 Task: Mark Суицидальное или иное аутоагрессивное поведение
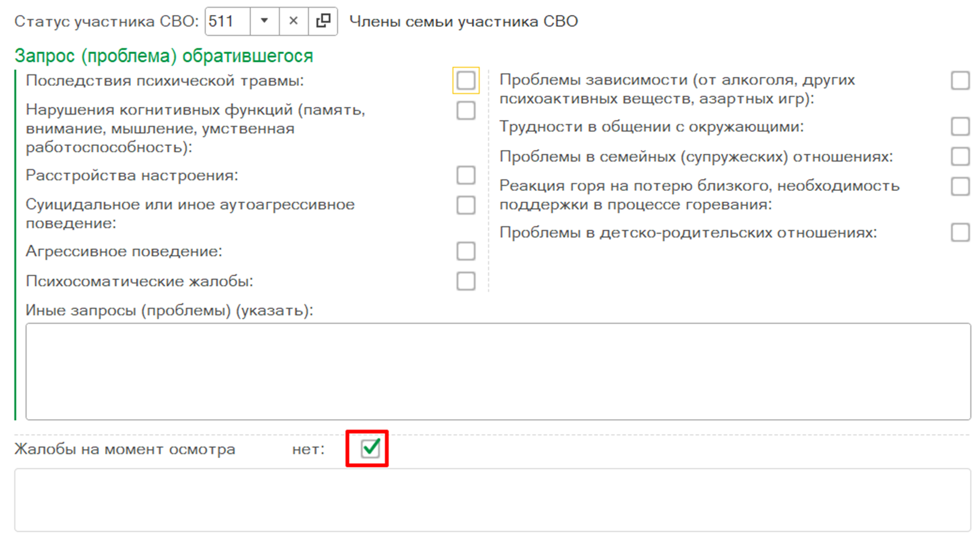click(x=466, y=205)
